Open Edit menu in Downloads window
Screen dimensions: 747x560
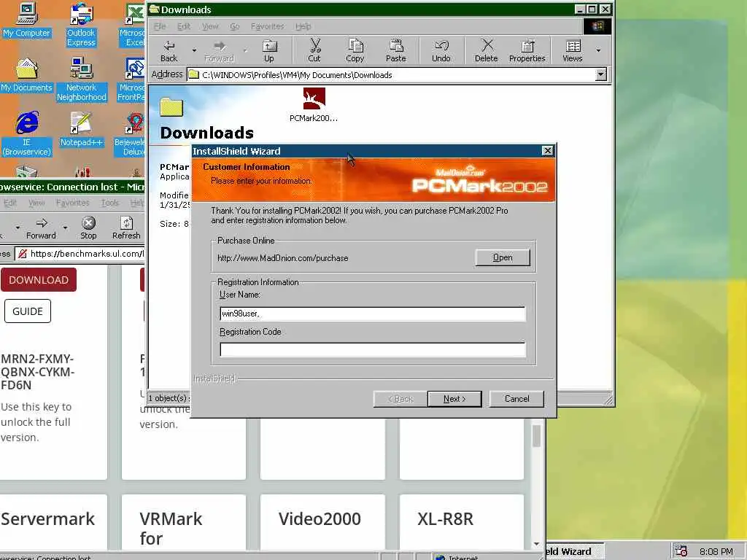point(183,26)
